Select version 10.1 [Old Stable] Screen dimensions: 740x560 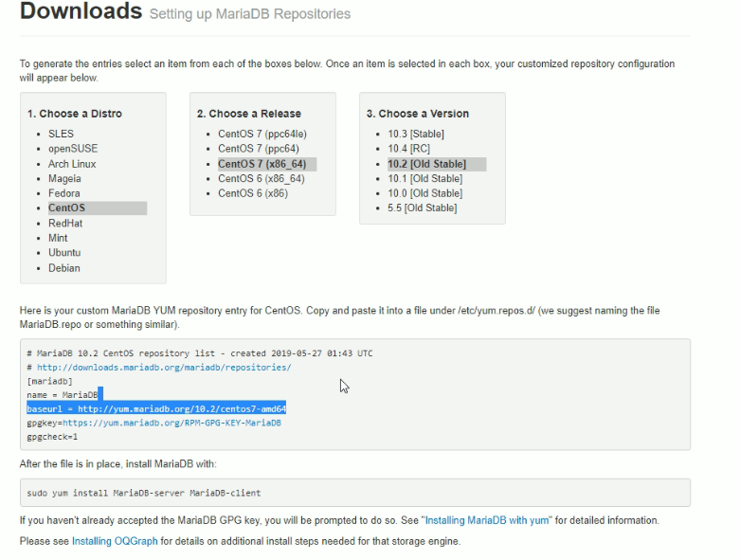pos(424,178)
